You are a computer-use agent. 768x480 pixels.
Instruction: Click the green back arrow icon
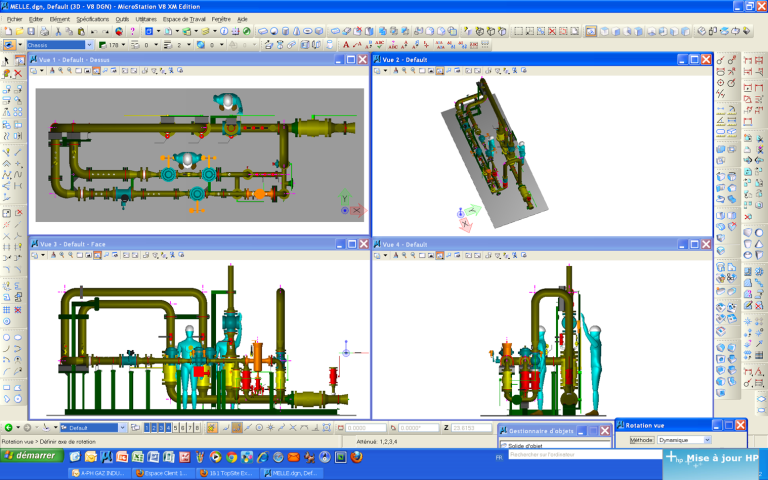pyautogui.click(x=8, y=428)
